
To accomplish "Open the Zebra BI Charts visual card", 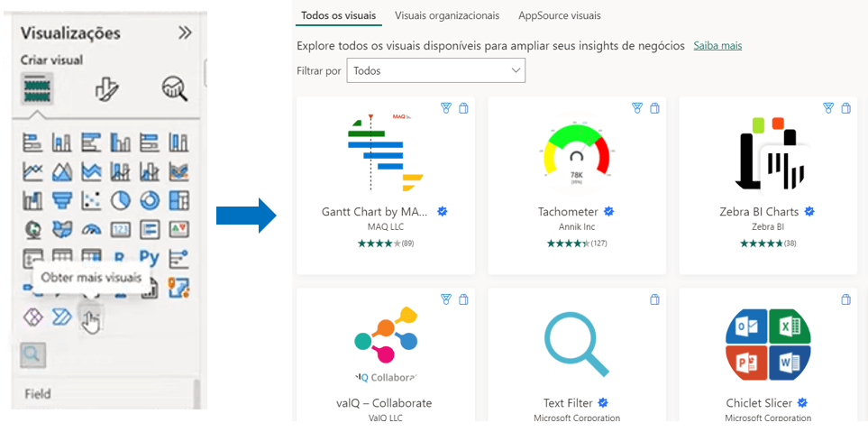I will (767, 185).
